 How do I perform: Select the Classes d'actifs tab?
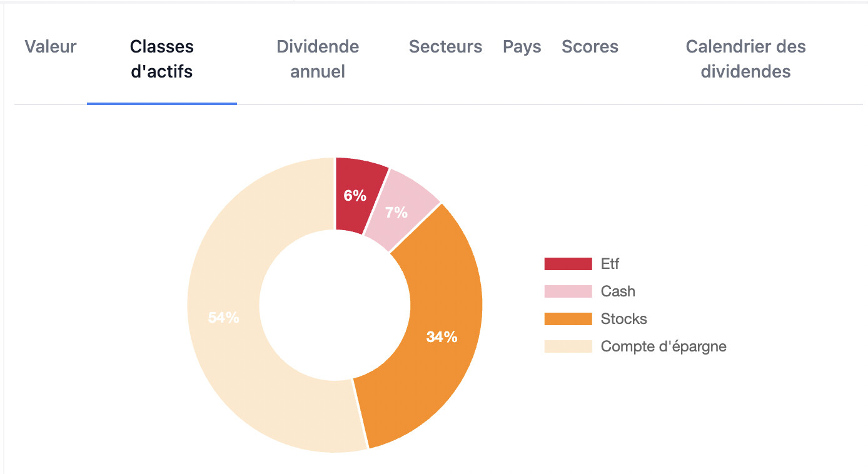click(162, 59)
